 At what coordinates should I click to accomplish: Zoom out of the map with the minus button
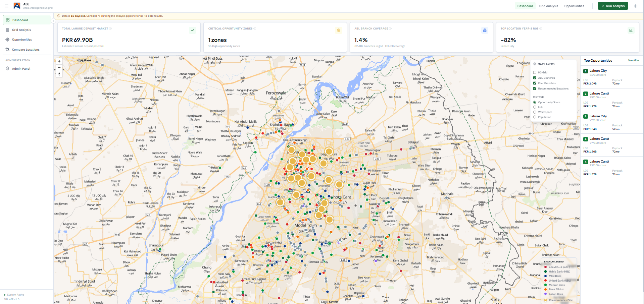pos(59,67)
